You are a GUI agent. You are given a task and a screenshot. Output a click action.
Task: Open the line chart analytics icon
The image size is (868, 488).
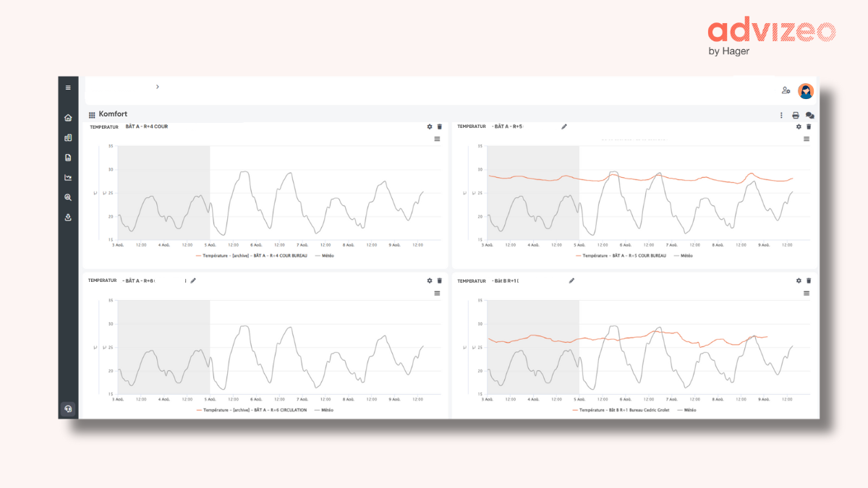click(68, 177)
